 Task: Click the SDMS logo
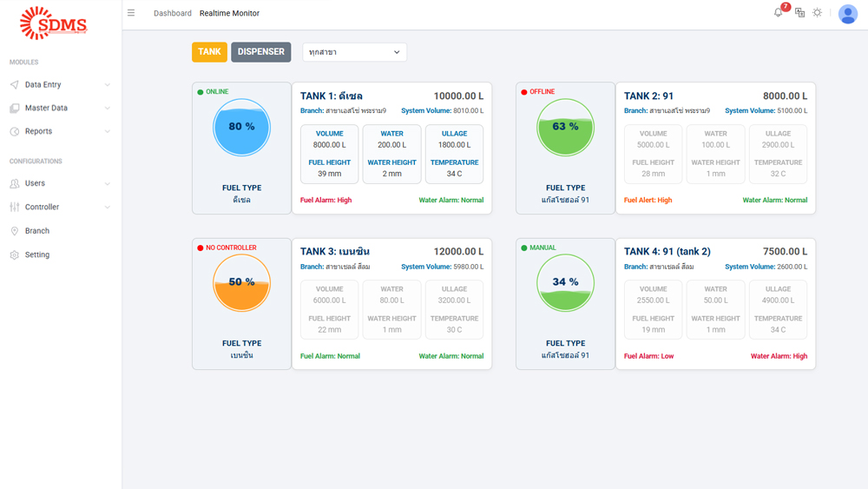[54, 23]
